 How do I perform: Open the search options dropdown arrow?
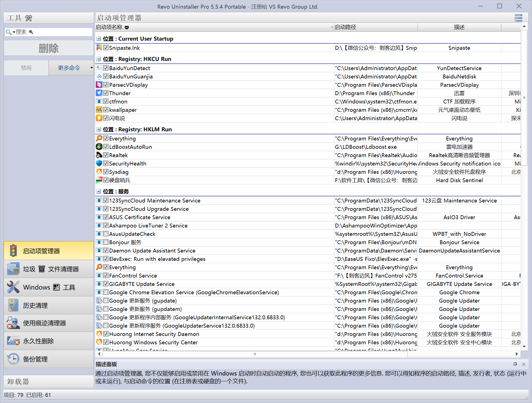coord(14,32)
